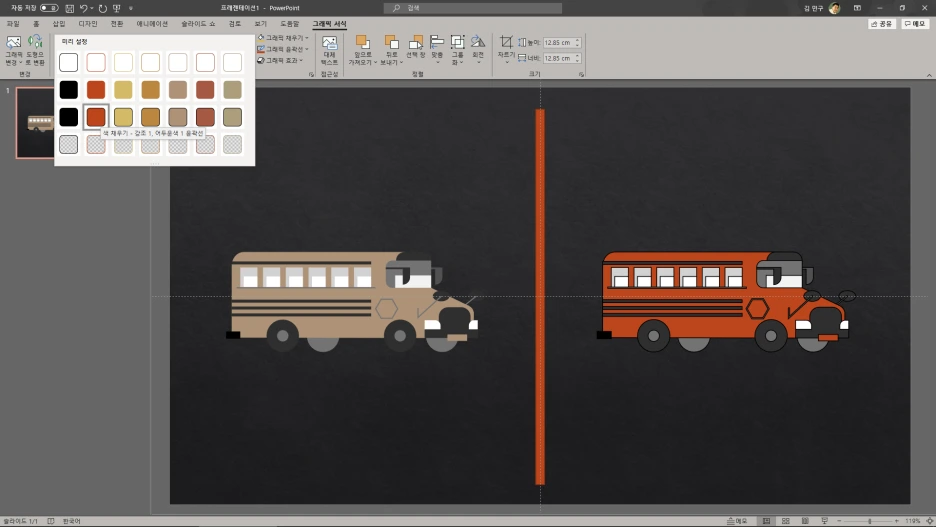
Task: Click the Redo icon
Action: pyautogui.click(x=103, y=8)
